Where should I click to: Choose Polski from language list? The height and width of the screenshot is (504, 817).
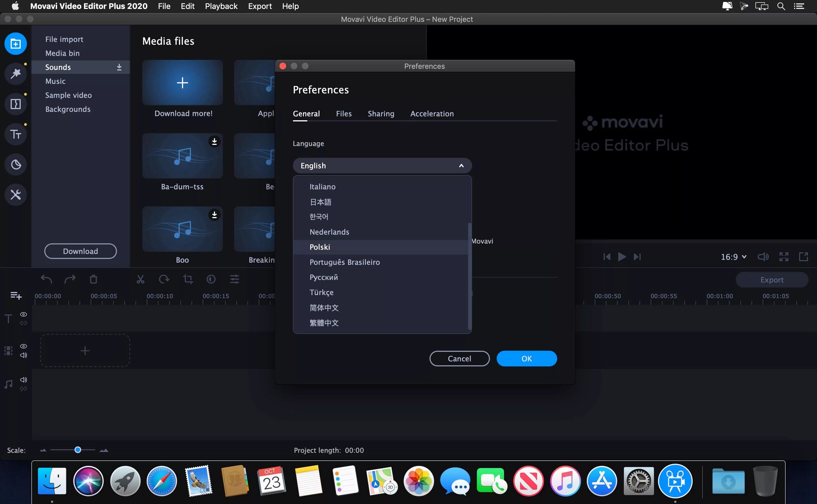point(319,247)
